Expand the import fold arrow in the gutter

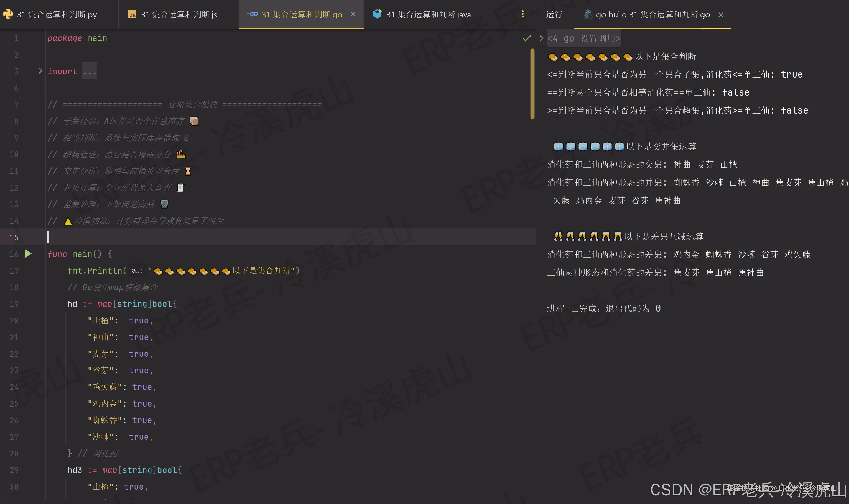tap(40, 71)
